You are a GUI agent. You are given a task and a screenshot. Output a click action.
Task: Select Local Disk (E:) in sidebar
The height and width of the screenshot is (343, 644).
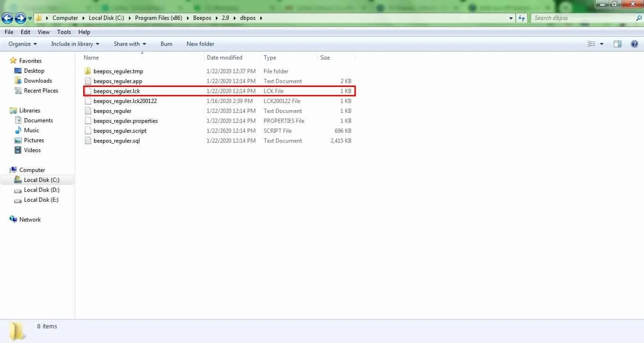[41, 200]
